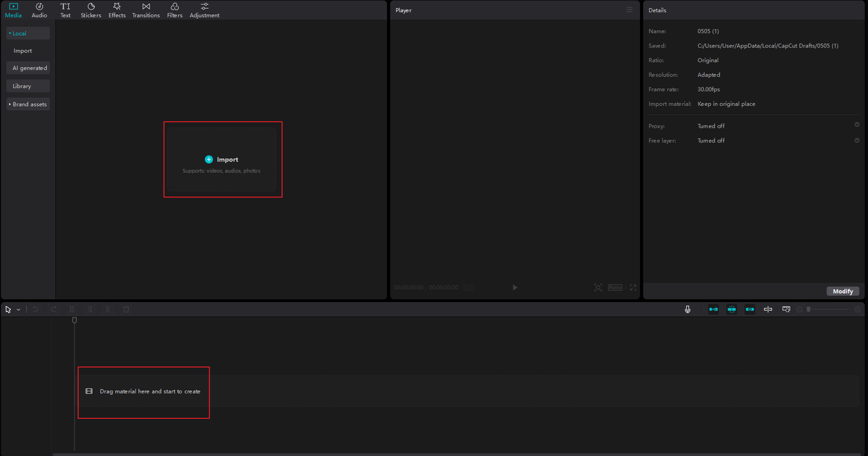Click the Free layer 'Turned off' value

coord(711,140)
